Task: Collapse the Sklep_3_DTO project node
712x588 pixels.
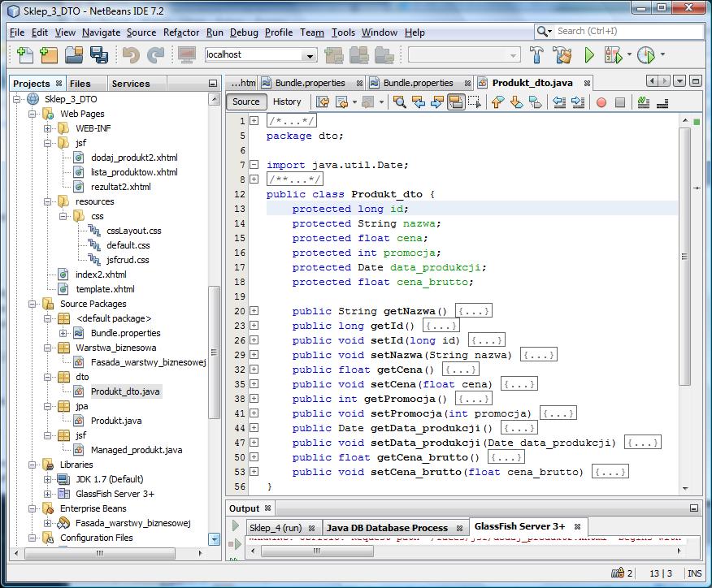Action: tap(17, 99)
